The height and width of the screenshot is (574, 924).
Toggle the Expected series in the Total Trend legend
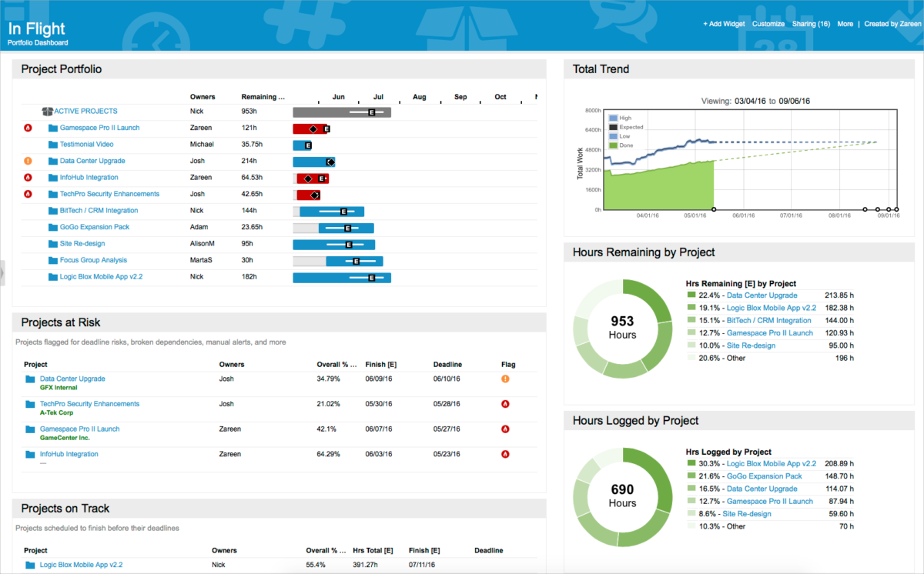tap(624, 126)
